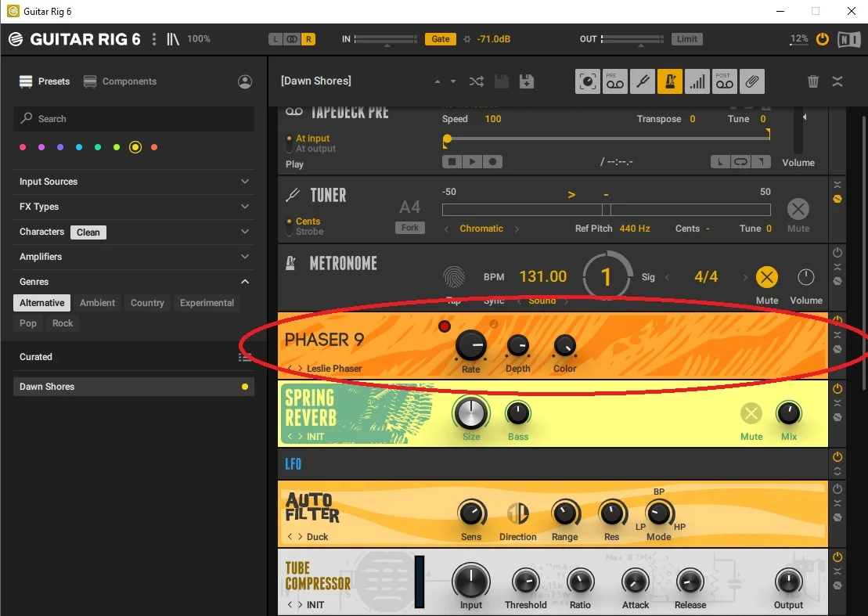This screenshot has height=616, width=868.
Task: Select the Pop genre tag
Action: [x=27, y=323]
